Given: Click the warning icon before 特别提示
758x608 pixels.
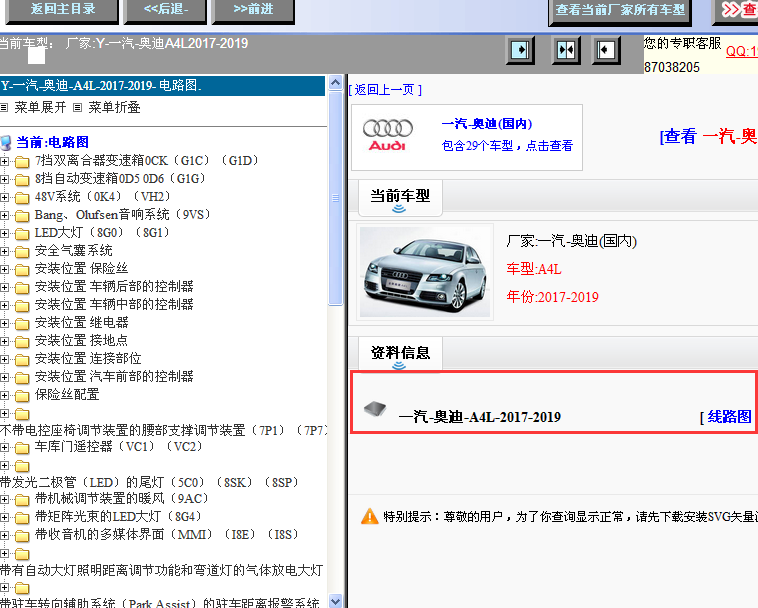Looking at the screenshot, I should [370, 517].
